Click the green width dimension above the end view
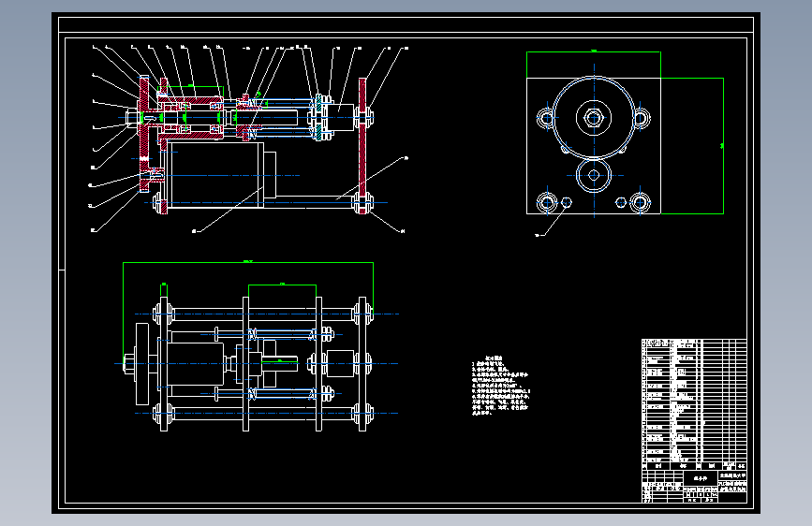This screenshot has height=526, width=812. click(x=594, y=51)
